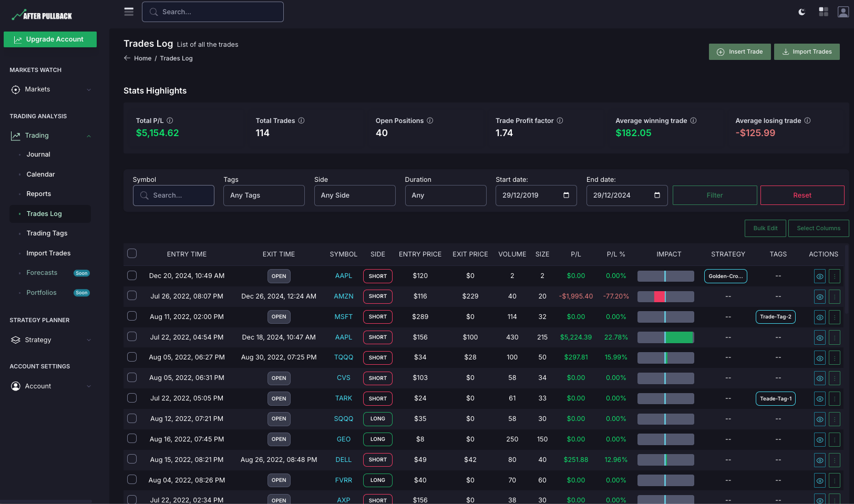This screenshot has height=504, width=854.
Task: Show Trade Profit factor info icon
Action: point(560,120)
